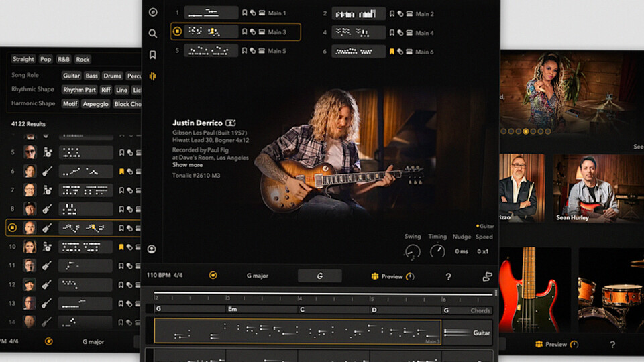The image size is (644, 362).
Task: Select the Main 3 guitar clip in timeline
Action: tap(298, 332)
